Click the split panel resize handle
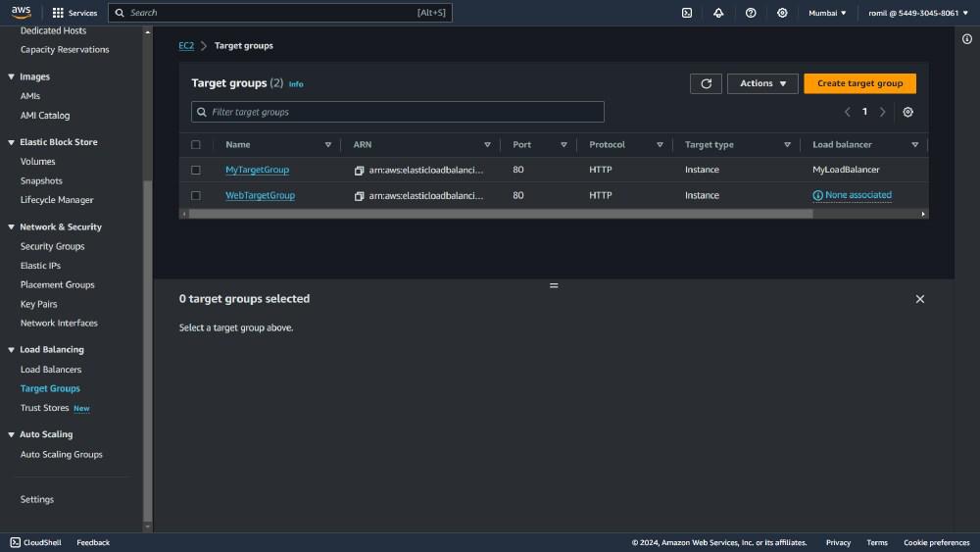Viewport: 980px width, 552px height. click(x=553, y=285)
